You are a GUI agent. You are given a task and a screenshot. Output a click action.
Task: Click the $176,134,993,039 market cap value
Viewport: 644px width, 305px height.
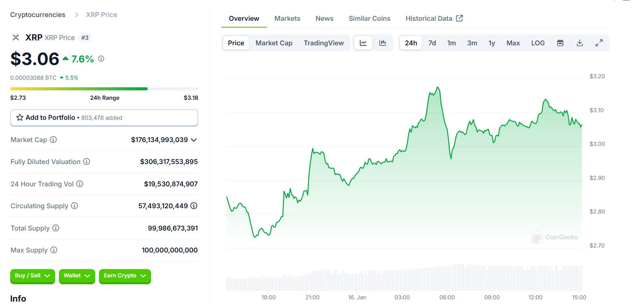tap(159, 140)
